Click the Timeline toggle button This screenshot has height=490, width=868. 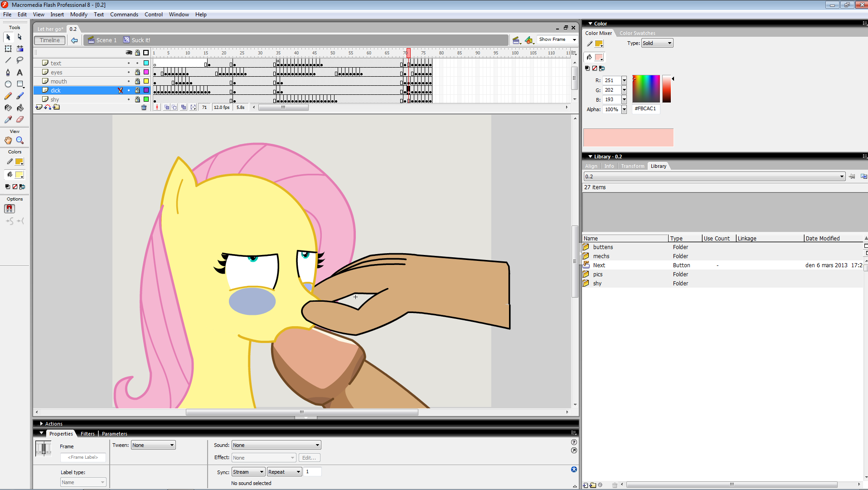(x=50, y=40)
